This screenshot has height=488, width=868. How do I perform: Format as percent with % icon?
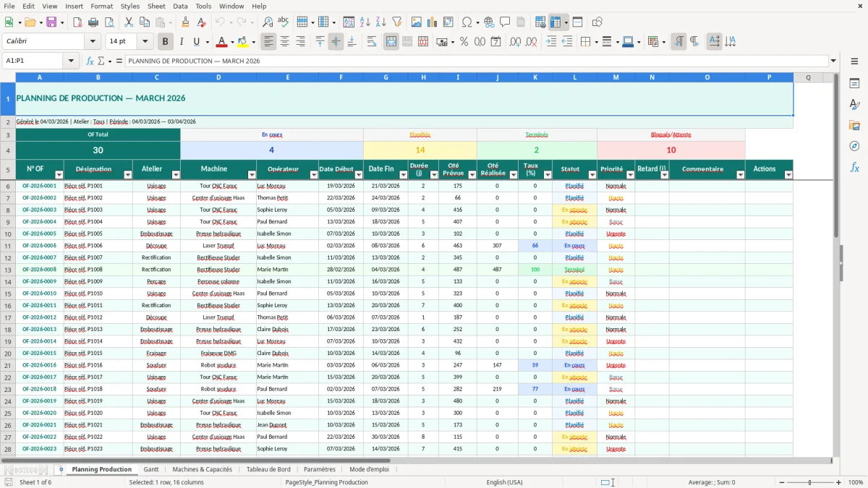pos(464,42)
